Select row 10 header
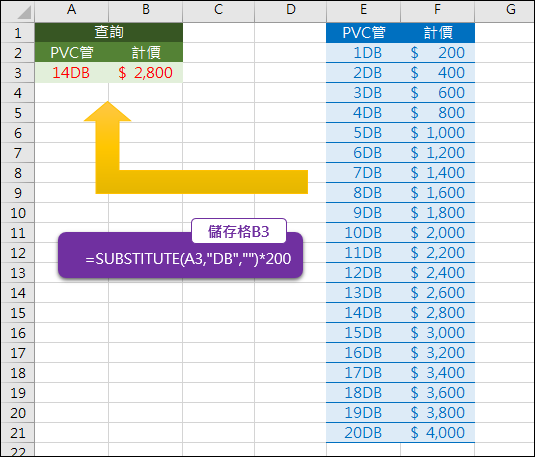 (x=18, y=213)
